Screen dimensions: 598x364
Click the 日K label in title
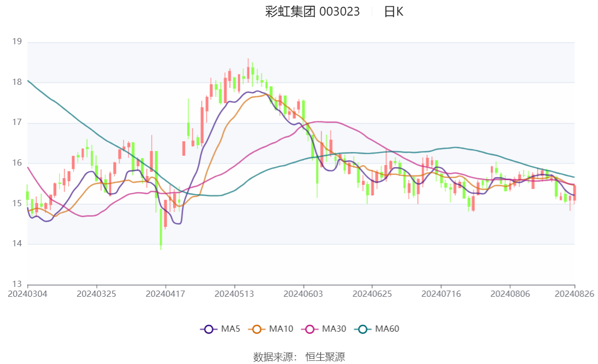[x=394, y=12]
